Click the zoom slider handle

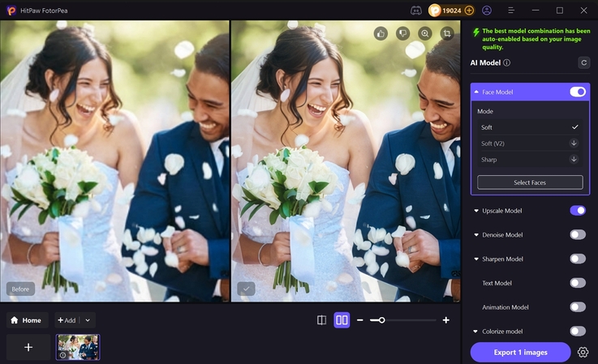coord(381,319)
